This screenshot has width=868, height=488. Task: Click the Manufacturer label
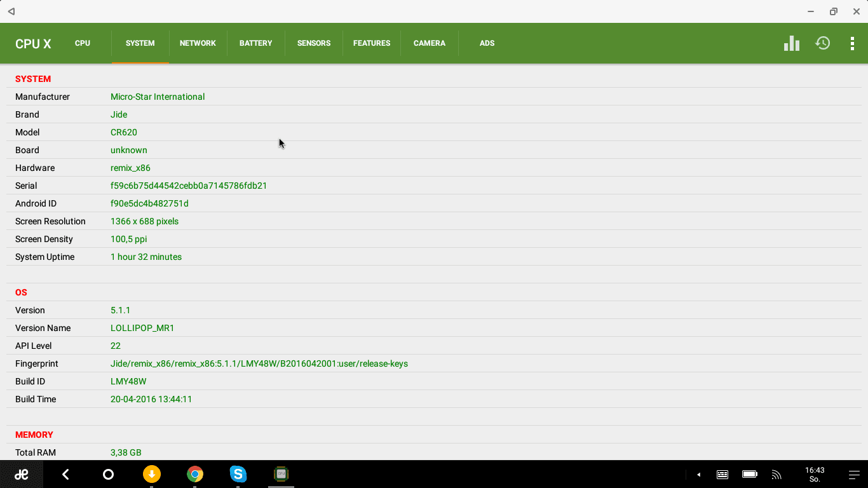[x=43, y=97]
